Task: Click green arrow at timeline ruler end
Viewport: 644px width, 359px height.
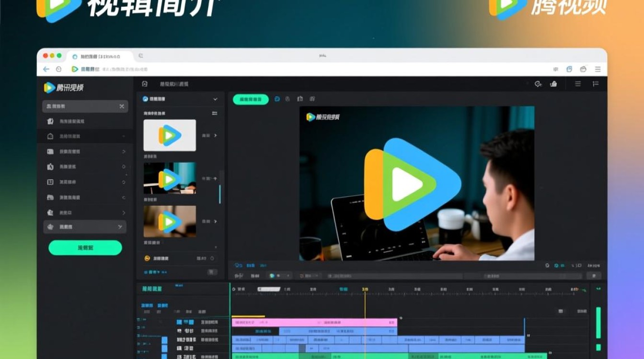Action: [585, 290]
